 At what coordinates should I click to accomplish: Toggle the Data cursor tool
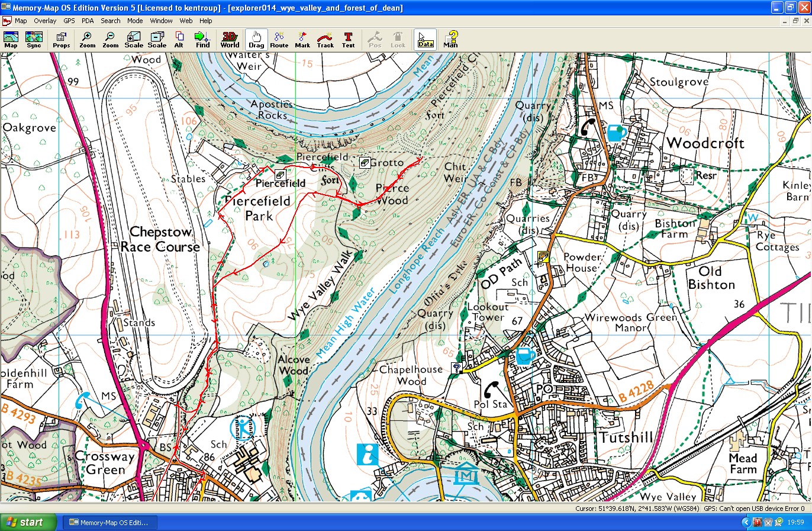coord(426,40)
